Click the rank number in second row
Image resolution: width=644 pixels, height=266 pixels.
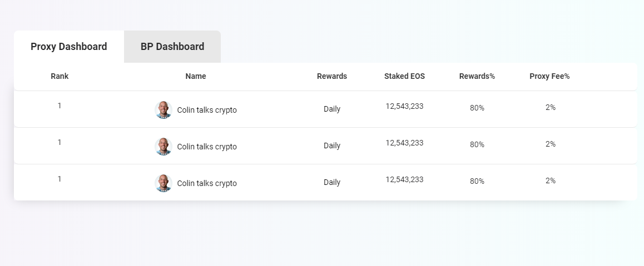(x=60, y=142)
